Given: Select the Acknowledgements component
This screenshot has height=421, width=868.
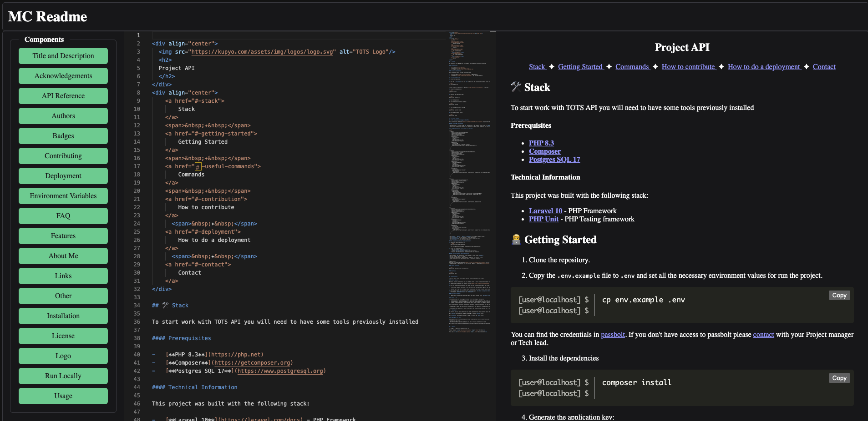Looking at the screenshot, I should click(63, 76).
